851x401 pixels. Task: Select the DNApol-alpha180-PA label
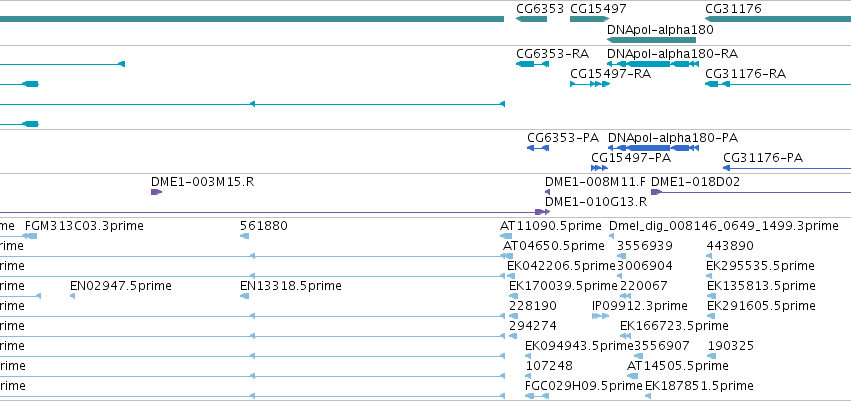pos(672,138)
